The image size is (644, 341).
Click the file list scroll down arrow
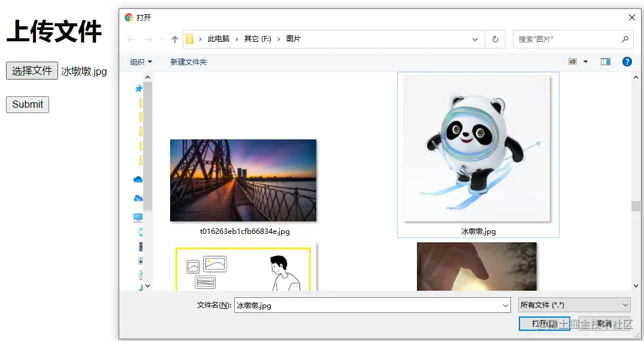[636, 286]
